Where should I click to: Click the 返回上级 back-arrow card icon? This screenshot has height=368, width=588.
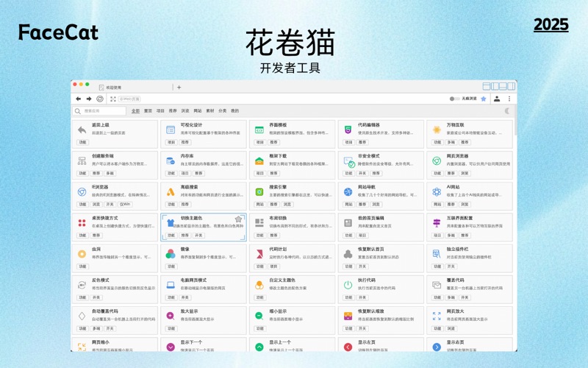click(x=82, y=130)
